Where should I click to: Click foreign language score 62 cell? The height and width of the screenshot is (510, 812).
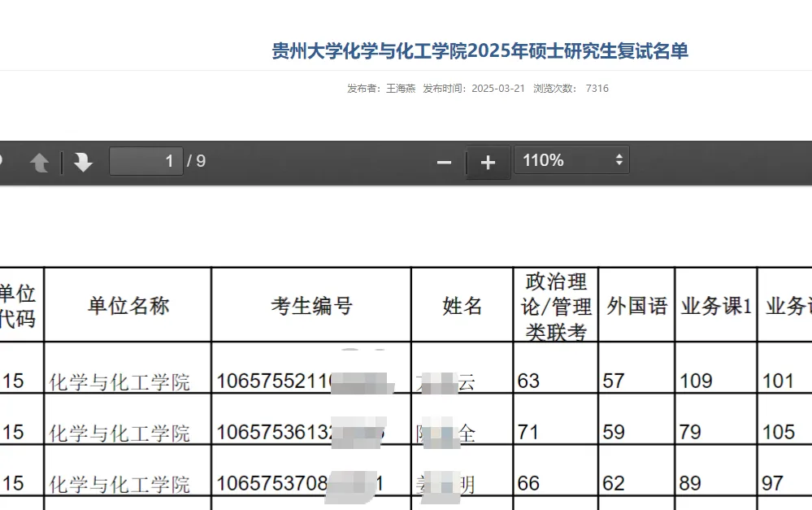(x=636, y=470)
